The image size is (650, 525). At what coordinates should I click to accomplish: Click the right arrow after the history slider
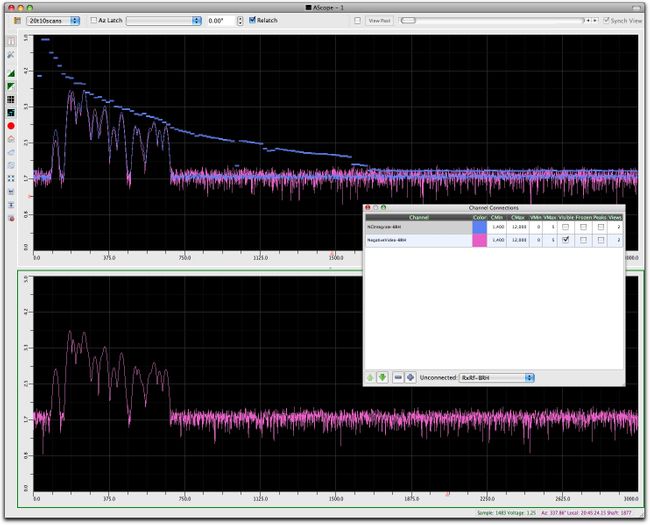click(x=595, y=20)
